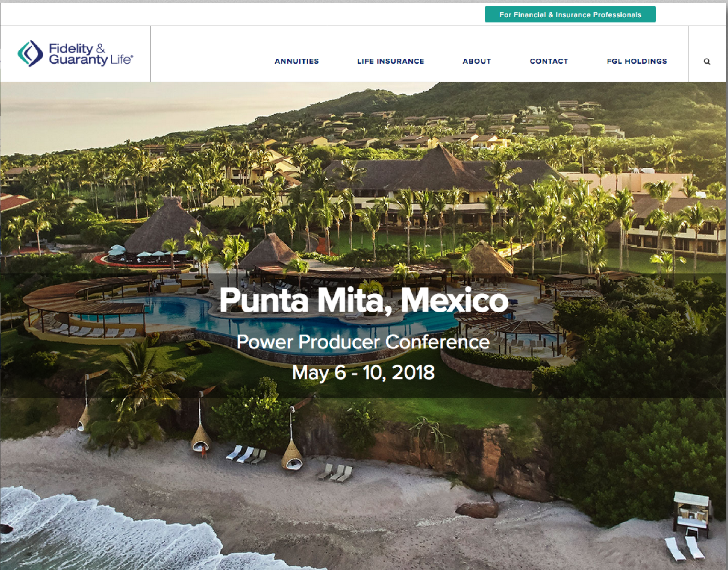Image resolution: width=728 pixels, height=570 pixels.
Task: Click For Financial & Insurance Professionals button
Action: [x=571, y=14]
